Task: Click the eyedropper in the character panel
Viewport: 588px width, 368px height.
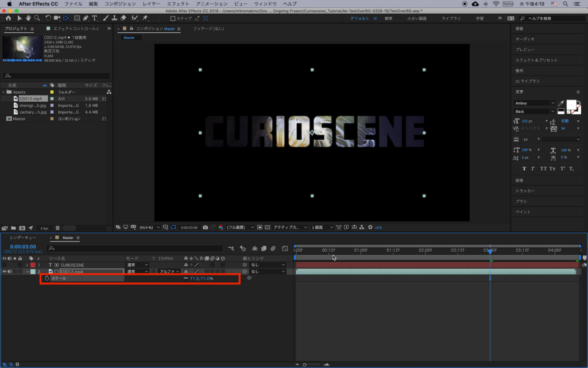Action: click(x=560, y=103)
